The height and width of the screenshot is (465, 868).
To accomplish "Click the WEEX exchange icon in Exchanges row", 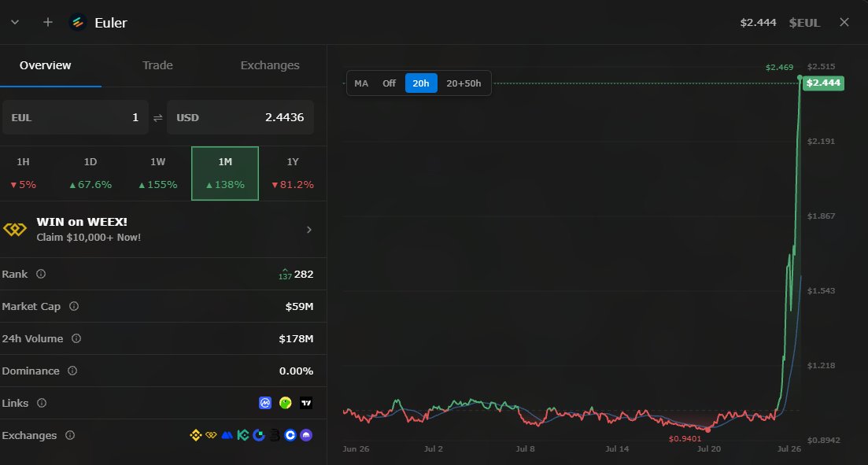I will 211,435.
